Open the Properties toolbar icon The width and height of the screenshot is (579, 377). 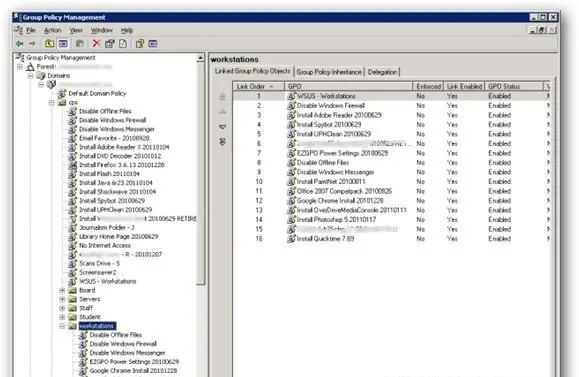[110, 44]
